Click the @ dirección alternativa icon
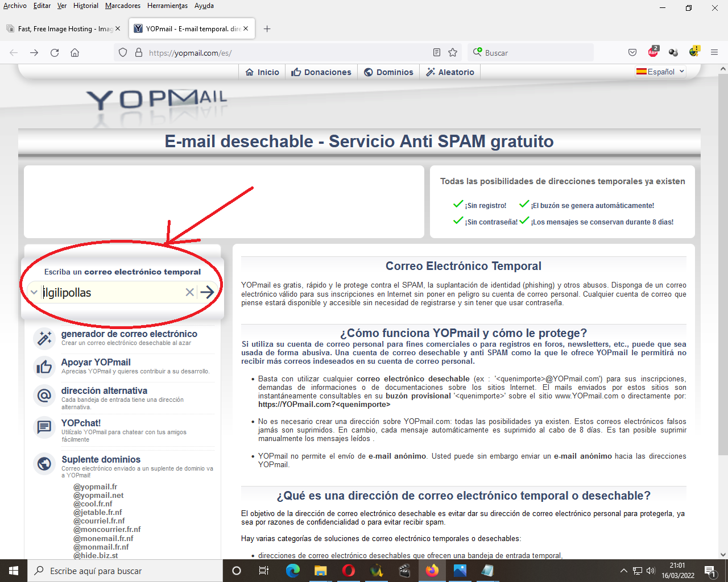728x582 pixels. point(44,395)
